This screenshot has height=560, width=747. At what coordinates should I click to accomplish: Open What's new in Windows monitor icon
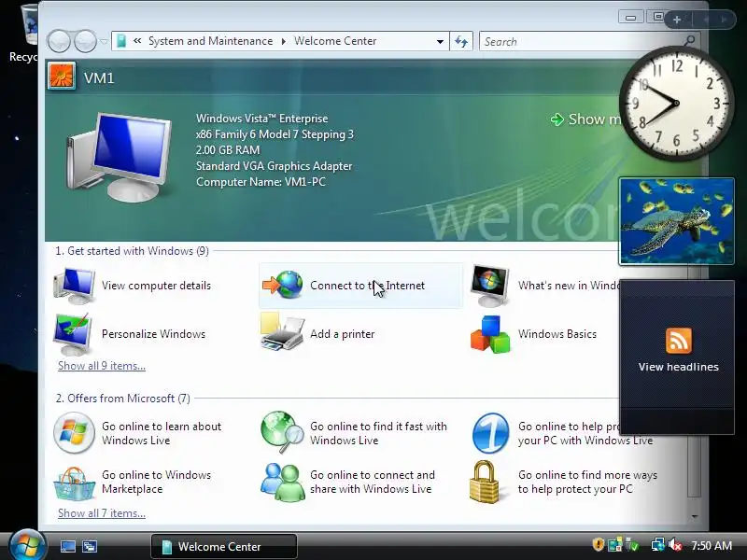click(x=489, y=286)
